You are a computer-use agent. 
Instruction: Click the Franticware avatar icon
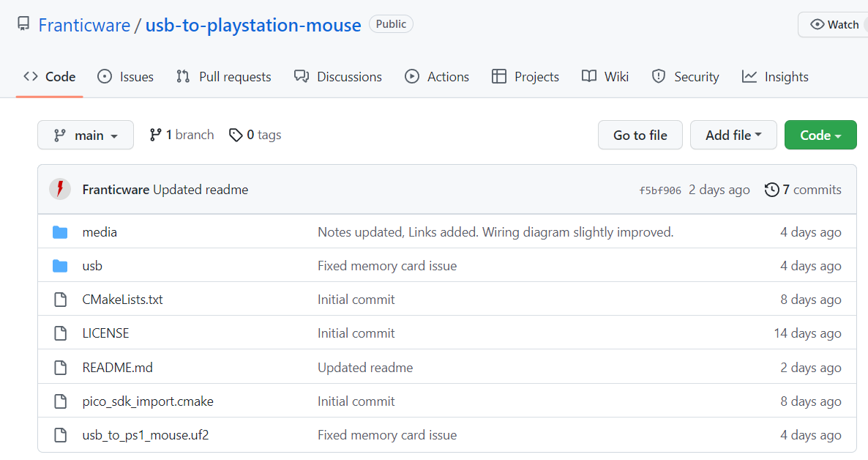(60, 190)
